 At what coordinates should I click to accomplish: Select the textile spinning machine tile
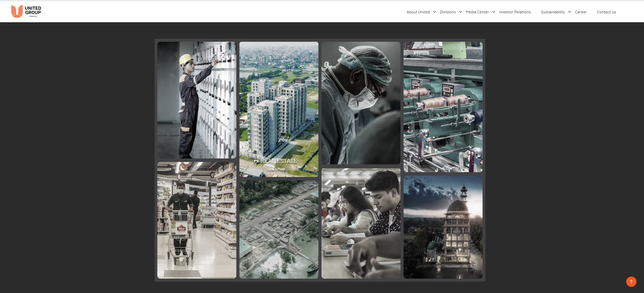click(x=443, y=107)
